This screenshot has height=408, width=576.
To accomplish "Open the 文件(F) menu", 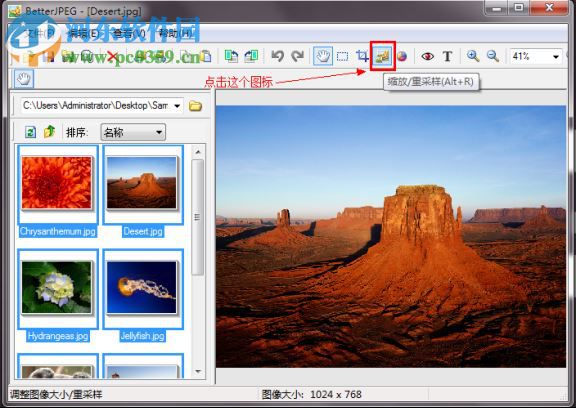I will (40, 34).
